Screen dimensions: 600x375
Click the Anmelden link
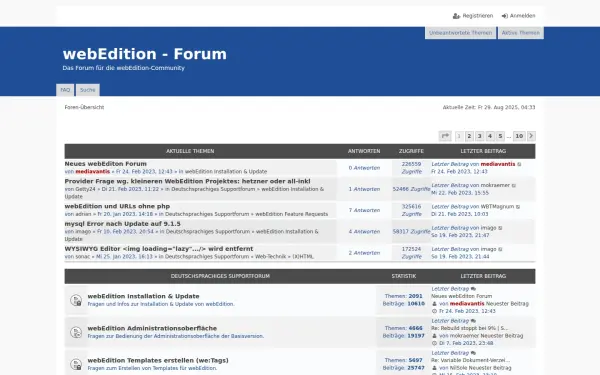[x=522, y=16]
